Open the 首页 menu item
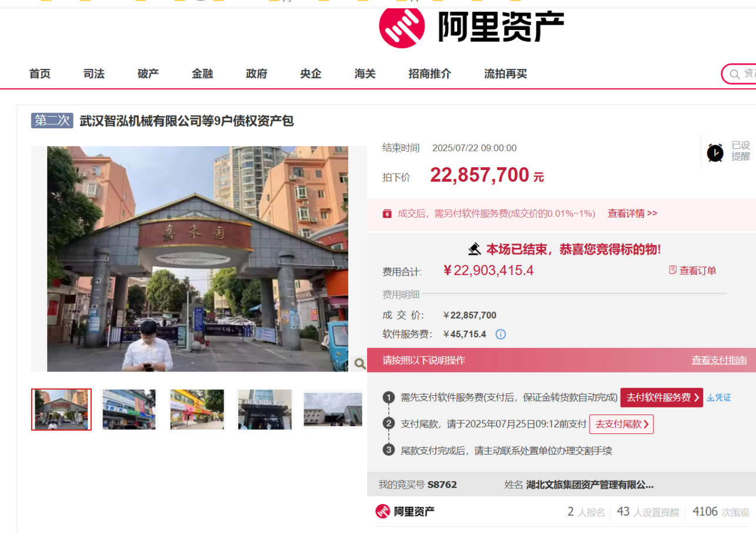 [x=39, y=74]
